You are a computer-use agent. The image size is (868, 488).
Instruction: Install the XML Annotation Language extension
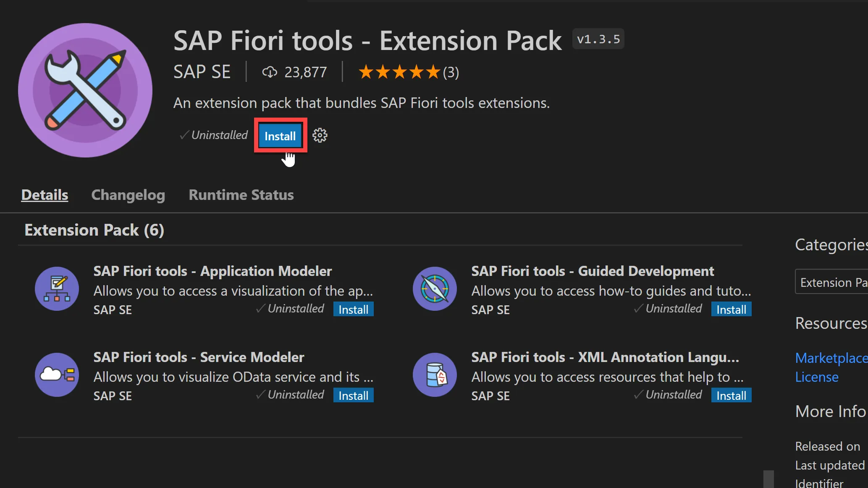pyautogui.click(x=731, y=396)
